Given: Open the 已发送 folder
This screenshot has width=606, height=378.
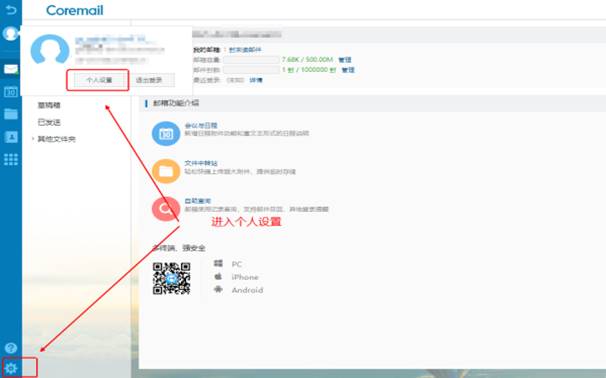Looking at the screenshot, I should pos(49,122).
